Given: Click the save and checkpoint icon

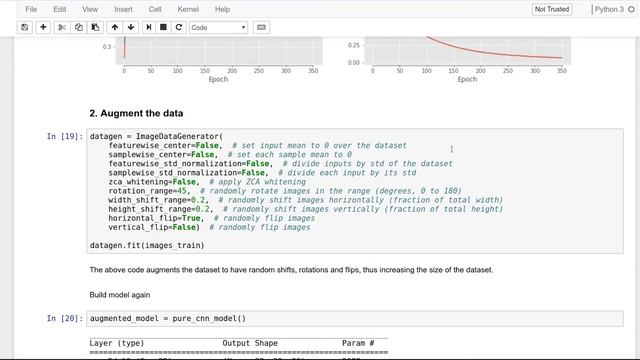Looking at the screenshot, I should pos(25,27).
